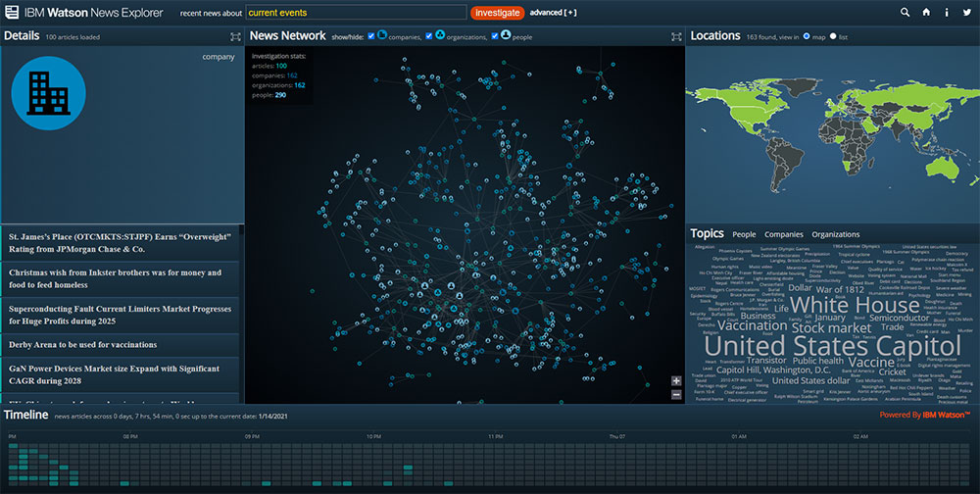Select 'Trade' in the topic cloud

pyautogui.click(x=892, y=326)
